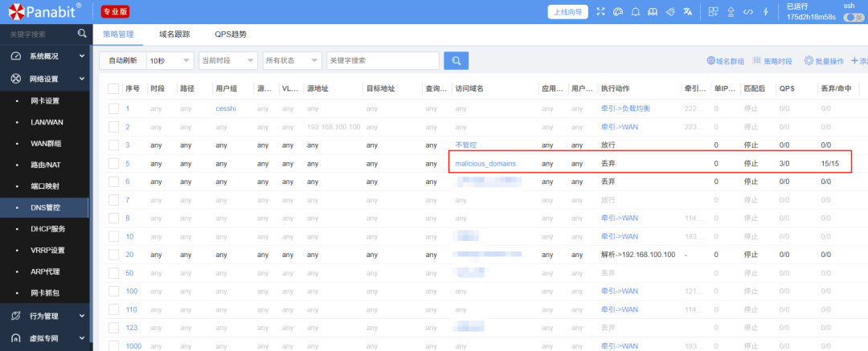Expand the 行为管理 menu chevron
This screenshot has width=868, height=351.
click(x=82, y=316)
